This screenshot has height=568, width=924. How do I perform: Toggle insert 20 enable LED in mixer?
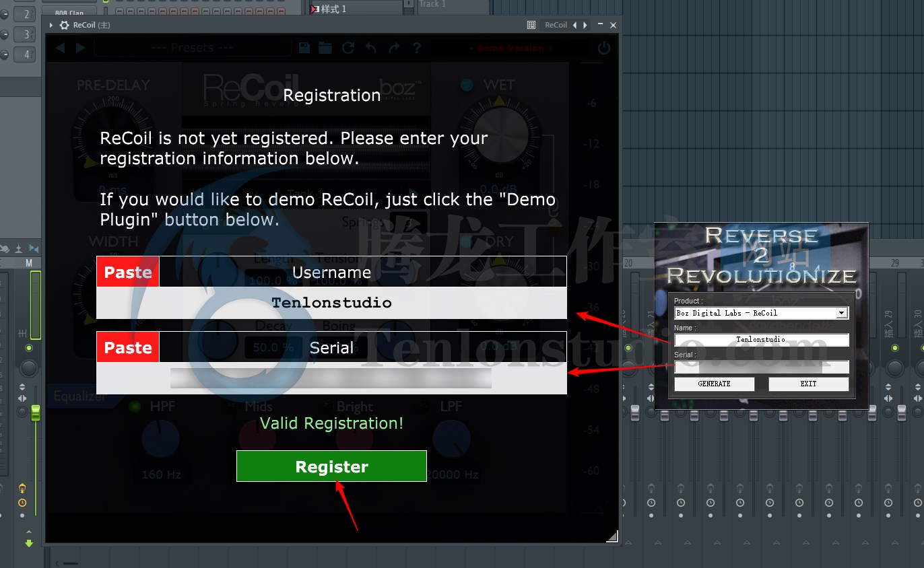point(628,348)
